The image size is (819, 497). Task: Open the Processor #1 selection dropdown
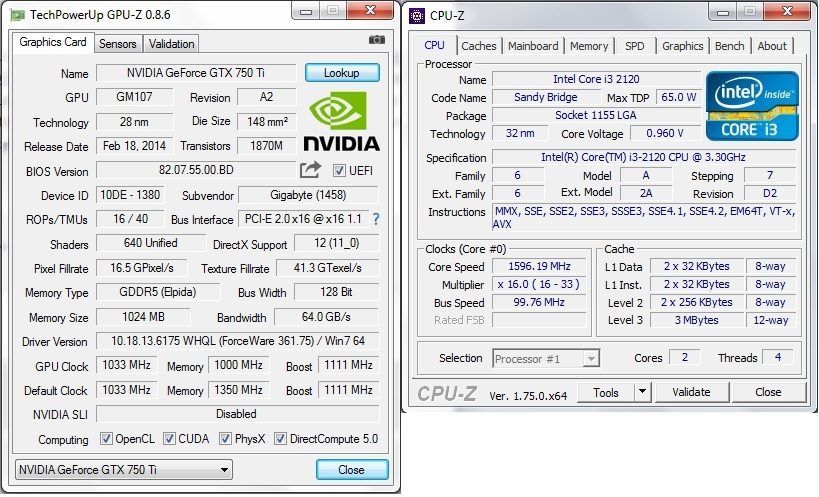[x=546, y=359]
